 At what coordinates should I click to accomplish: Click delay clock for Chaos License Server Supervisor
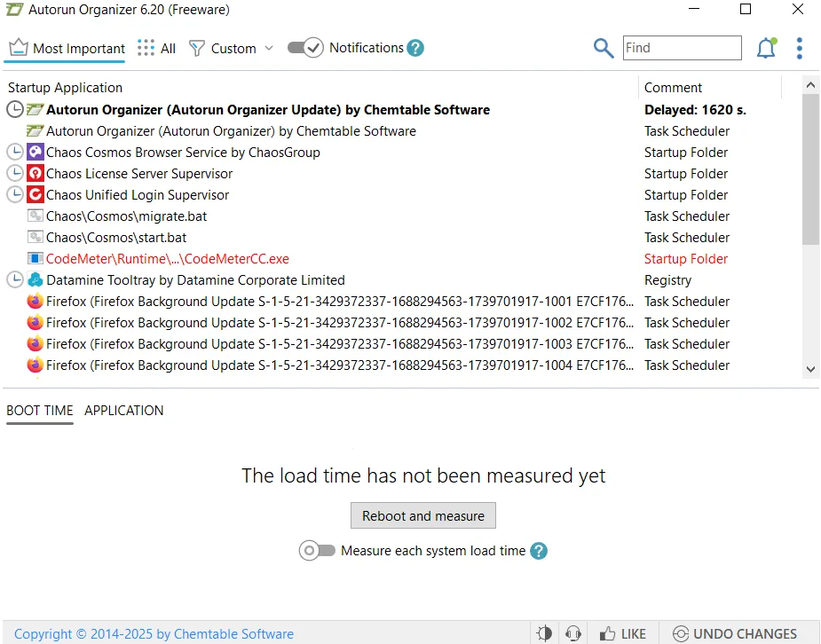point(15,173)
